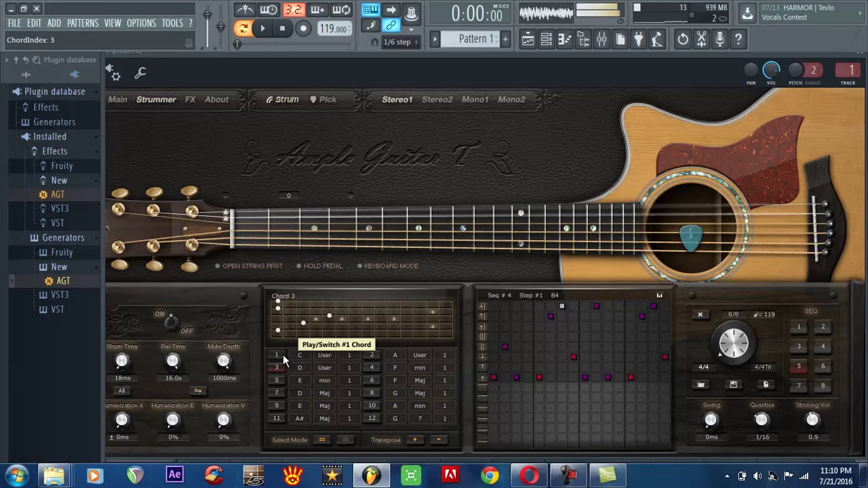868x488 pixels.
Task: Open the OPTIONS menu
Action: (x=141, y=23)
